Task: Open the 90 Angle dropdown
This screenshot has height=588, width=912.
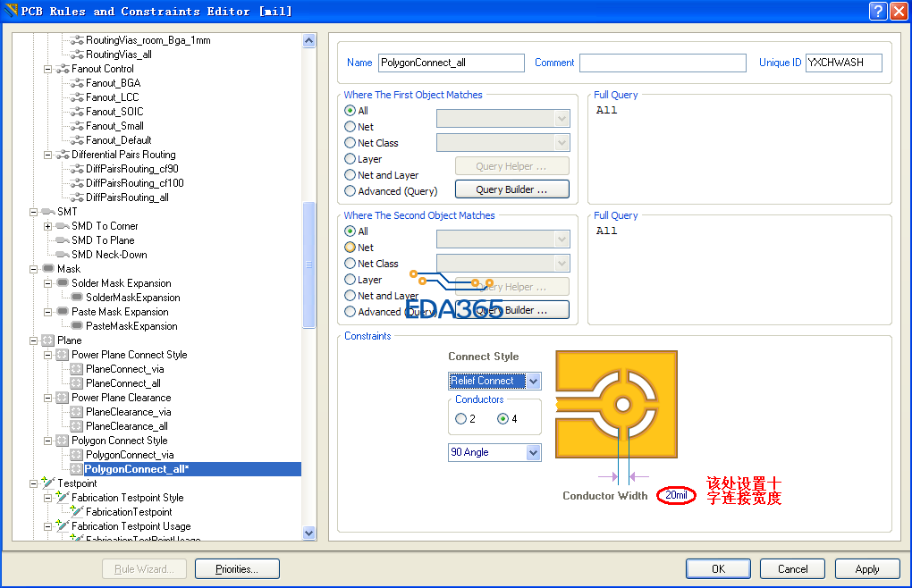Action: (x=534, y=453)
